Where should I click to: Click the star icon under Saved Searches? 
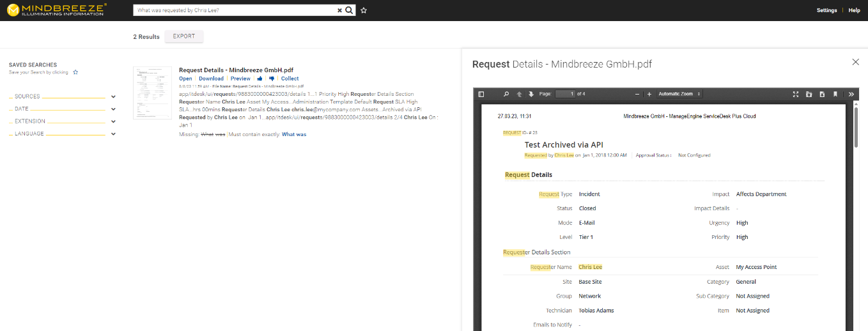pyautogui.click(x=75, y=72)
